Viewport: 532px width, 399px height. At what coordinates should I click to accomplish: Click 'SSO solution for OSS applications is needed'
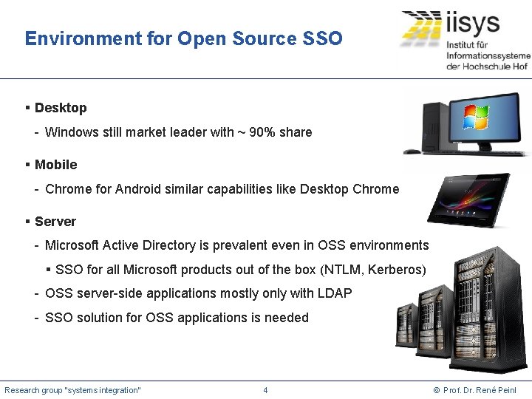177,318
